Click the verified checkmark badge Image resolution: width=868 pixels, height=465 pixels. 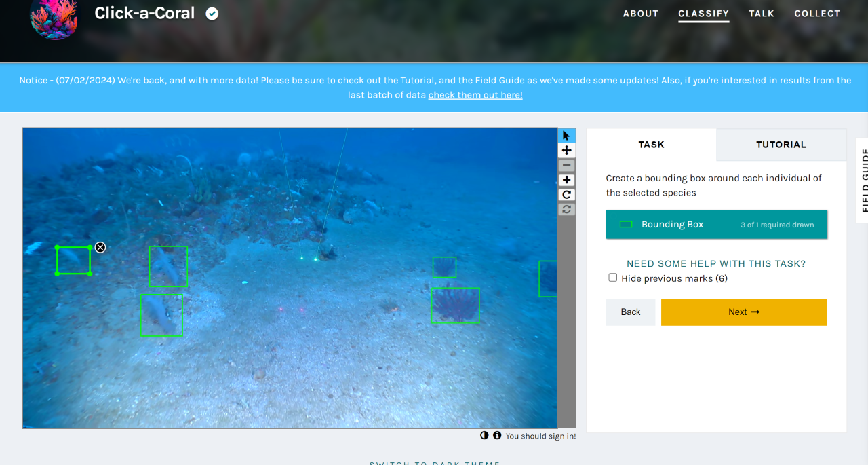pos(212,14)
